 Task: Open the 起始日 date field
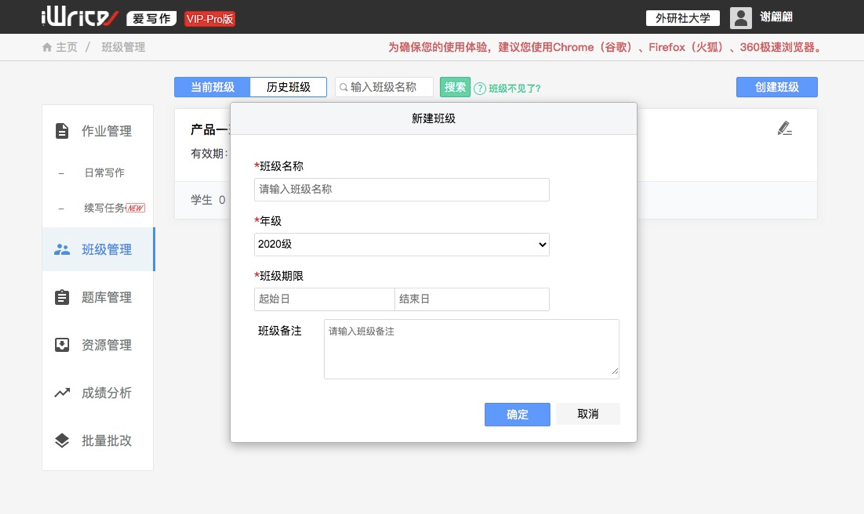[x=324, y=299]
